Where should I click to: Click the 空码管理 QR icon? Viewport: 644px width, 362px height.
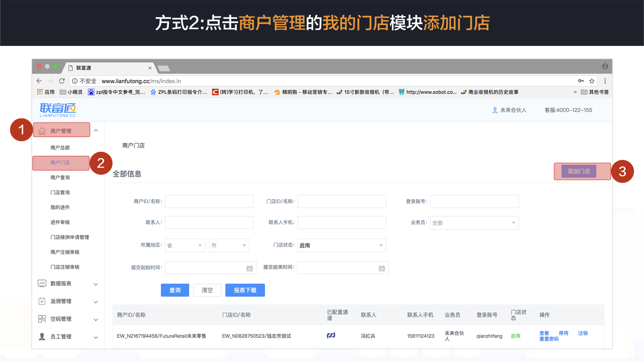(x=42, y=319)
